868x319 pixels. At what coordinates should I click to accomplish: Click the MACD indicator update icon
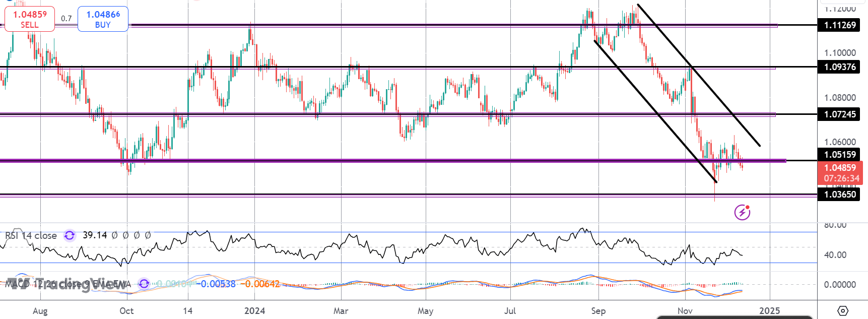tap(144, 284)
